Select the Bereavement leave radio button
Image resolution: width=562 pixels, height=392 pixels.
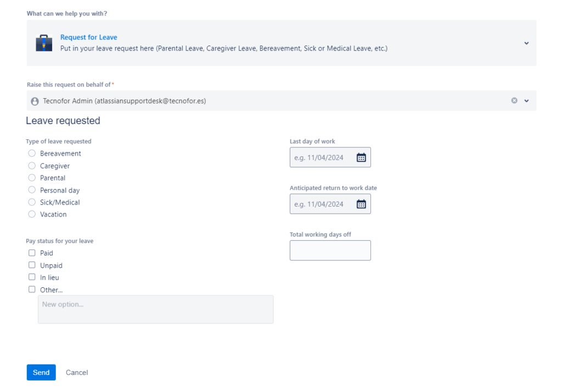[x=32, y=154]
